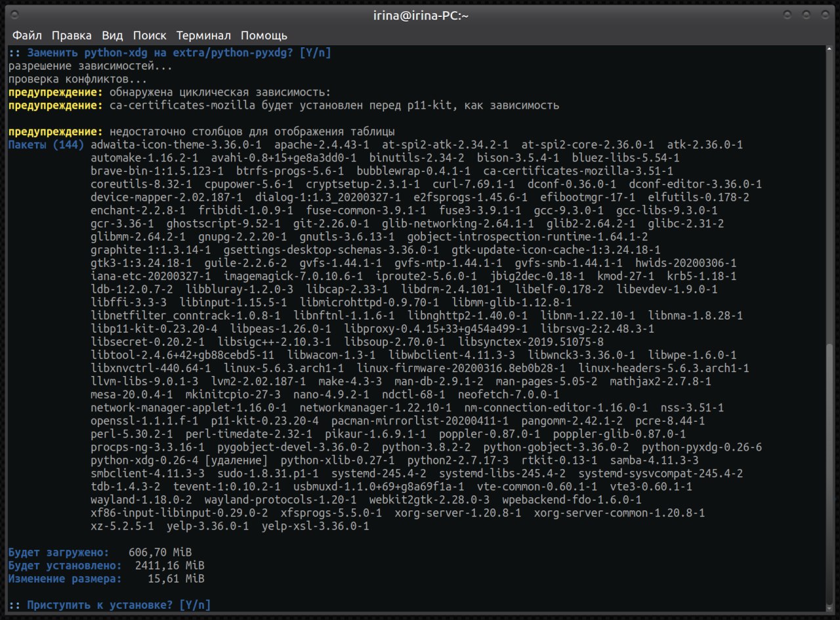Click 'apache-2.4.43-1' package name
This screenshot has height=620, width=840.
[322, 144]
